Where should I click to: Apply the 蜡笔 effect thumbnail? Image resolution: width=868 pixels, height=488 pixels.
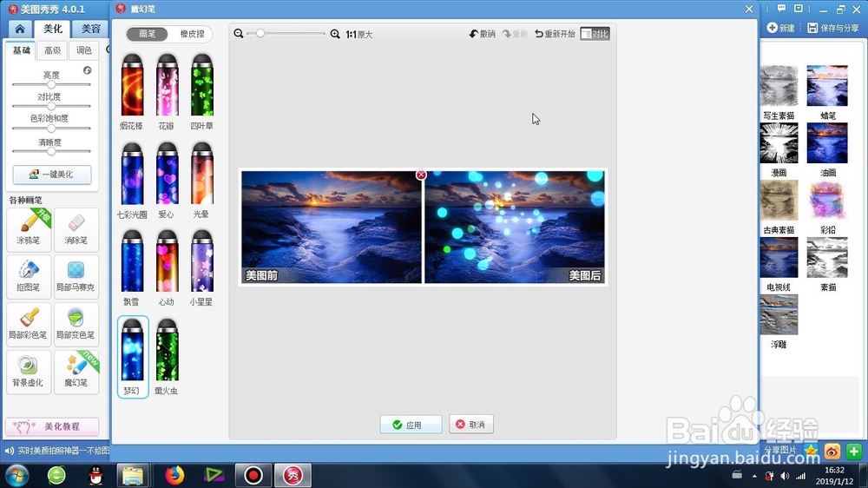point(827,86)
